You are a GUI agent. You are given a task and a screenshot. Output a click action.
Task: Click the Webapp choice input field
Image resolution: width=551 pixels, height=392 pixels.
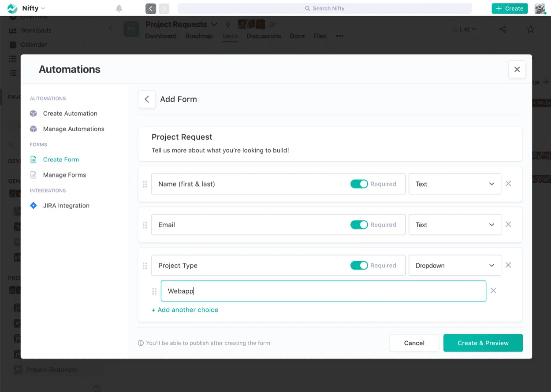click(x=324, y=291)
